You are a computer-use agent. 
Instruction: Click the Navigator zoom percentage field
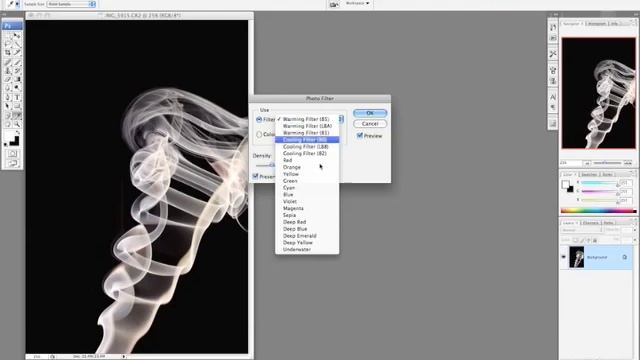coord(570,163)
